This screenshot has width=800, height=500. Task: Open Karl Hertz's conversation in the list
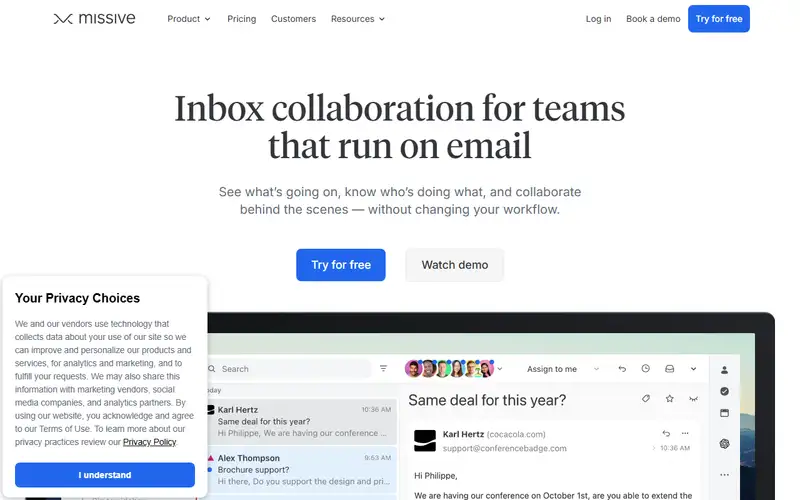[302, 421]
